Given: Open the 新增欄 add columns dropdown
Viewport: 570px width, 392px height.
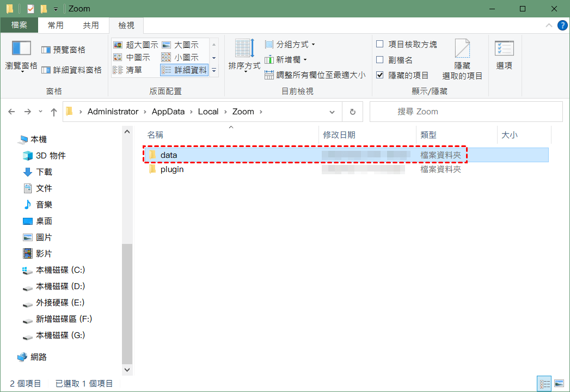Looking at the screenshot, I should (x=286, y=59).
